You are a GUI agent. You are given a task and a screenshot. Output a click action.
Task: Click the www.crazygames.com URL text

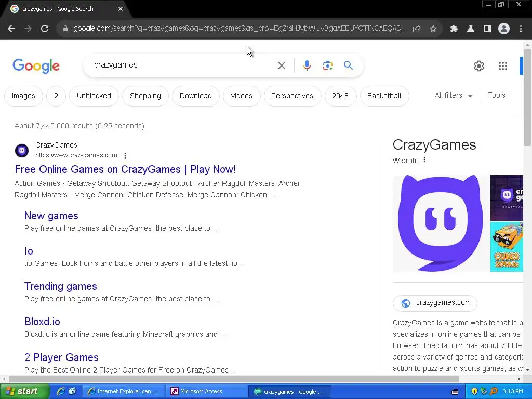click(76, 155)
